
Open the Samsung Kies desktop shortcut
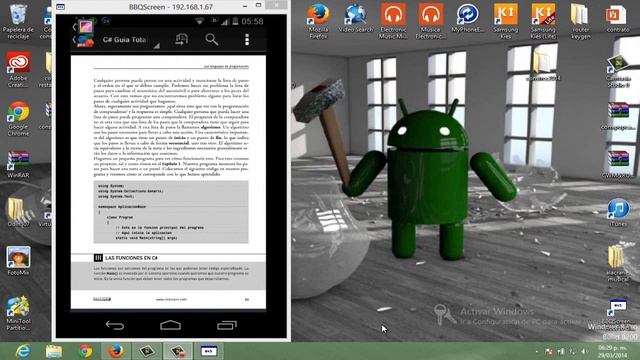click(506, 21)
